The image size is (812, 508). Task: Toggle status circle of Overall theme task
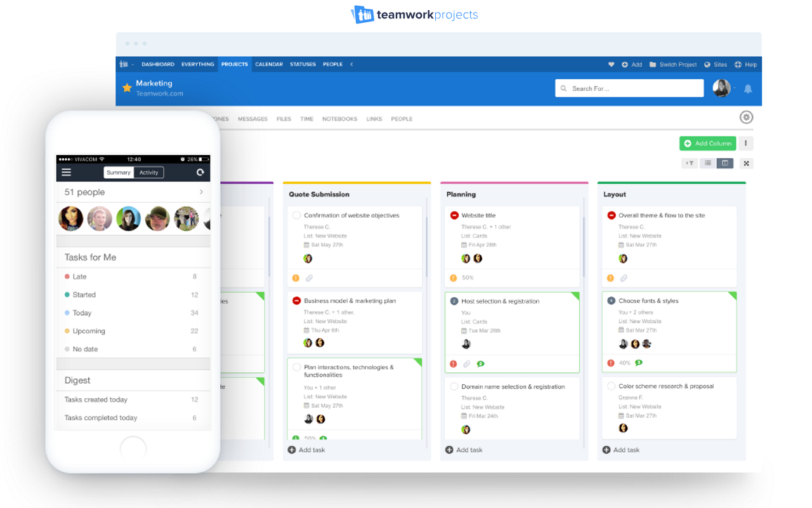click(x=612, y=215)
